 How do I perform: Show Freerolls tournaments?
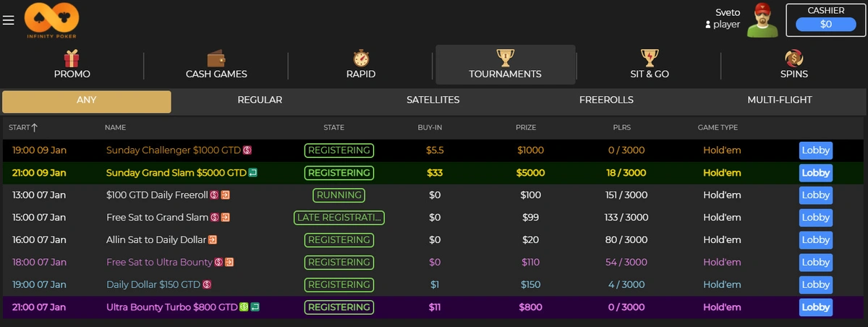[606, 101]
